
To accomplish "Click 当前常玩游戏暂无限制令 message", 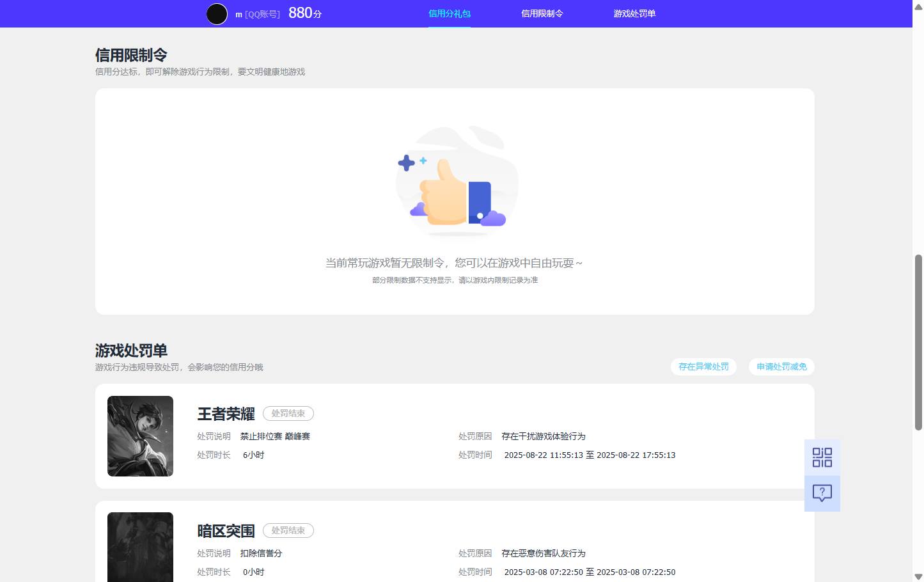I will (454, 263).
